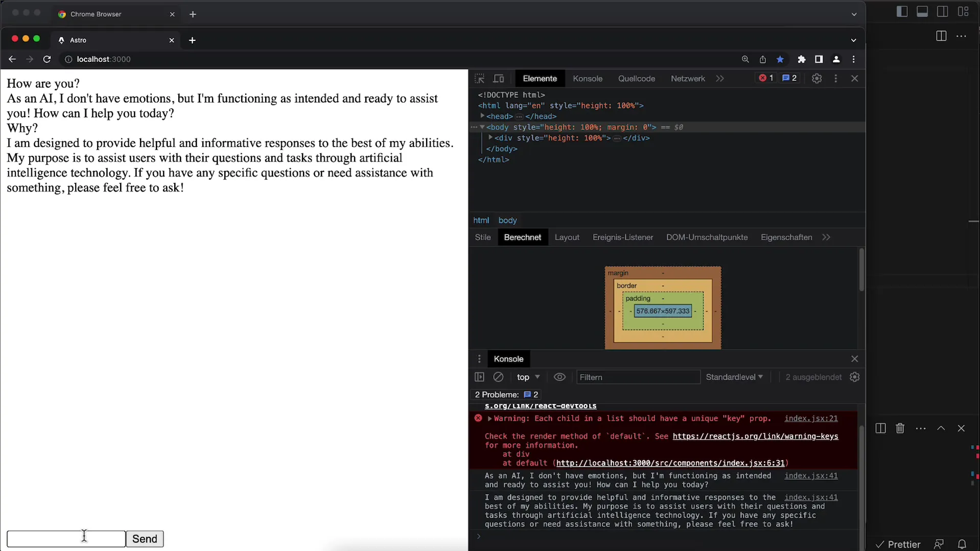980x551 pixels.
Task: Share this page via the share icon
Action: (x=762, y=59)
